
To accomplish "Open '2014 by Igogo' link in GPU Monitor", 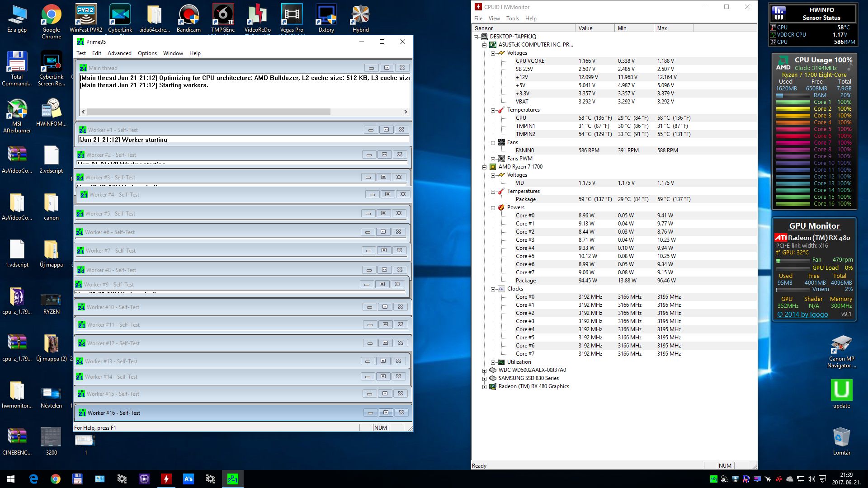I will (x=802, y=314).
